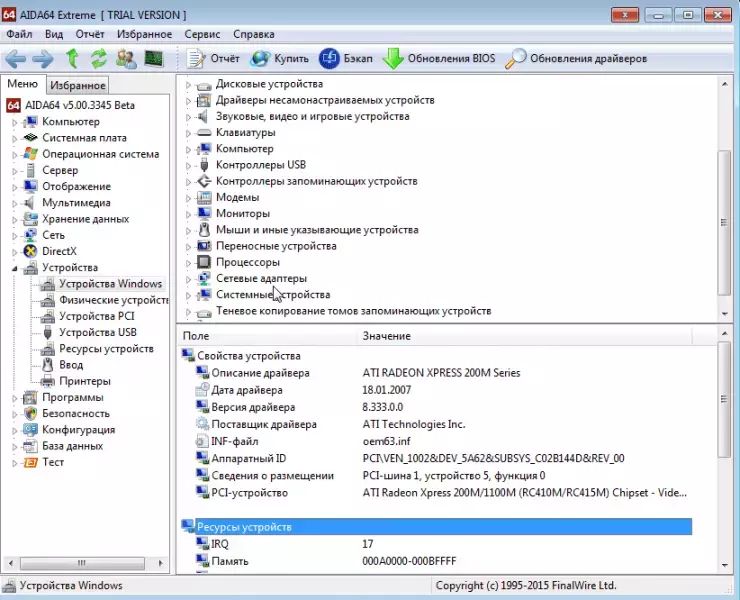
Task: Select Мыши и иные указывающие устройства
Action: tap(317, 230)
